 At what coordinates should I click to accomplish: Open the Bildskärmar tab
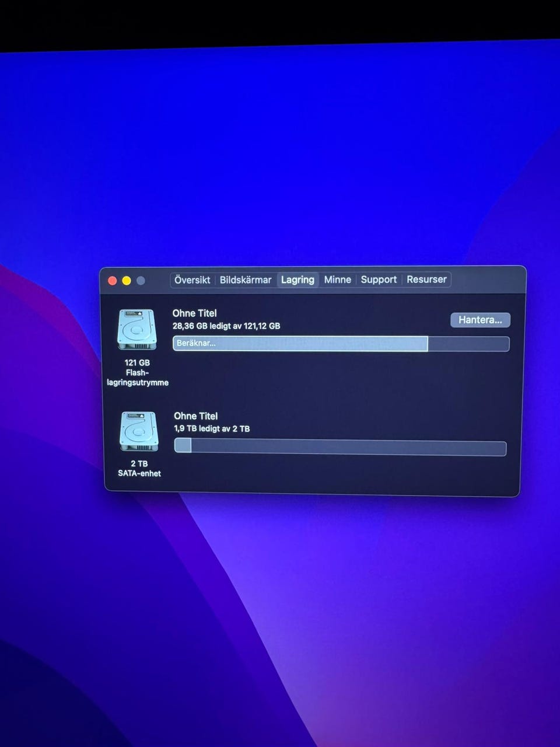click(246, 280)
